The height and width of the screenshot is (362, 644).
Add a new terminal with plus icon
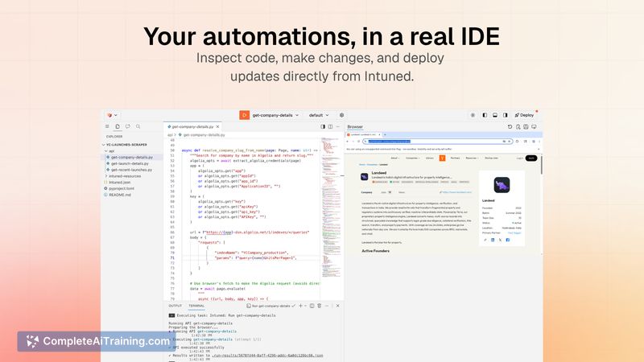click(300, 306)
